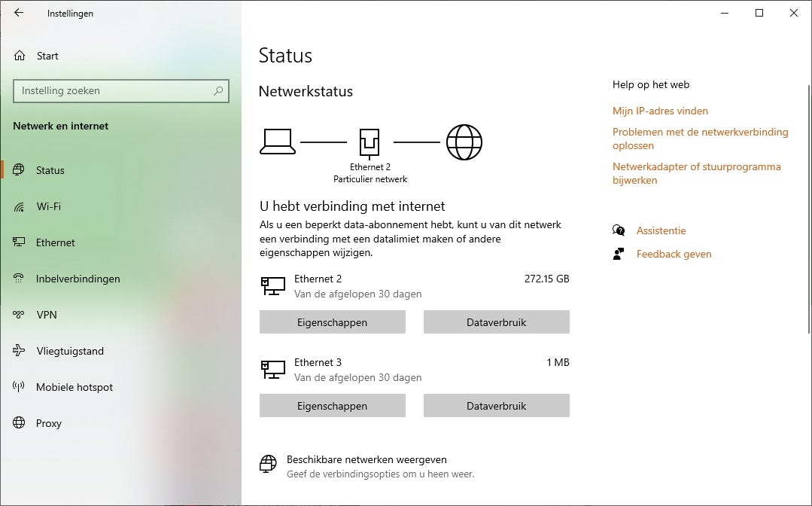Select Status in the sidebar
This screenshot has width=812, height=506.
(50, 170)
